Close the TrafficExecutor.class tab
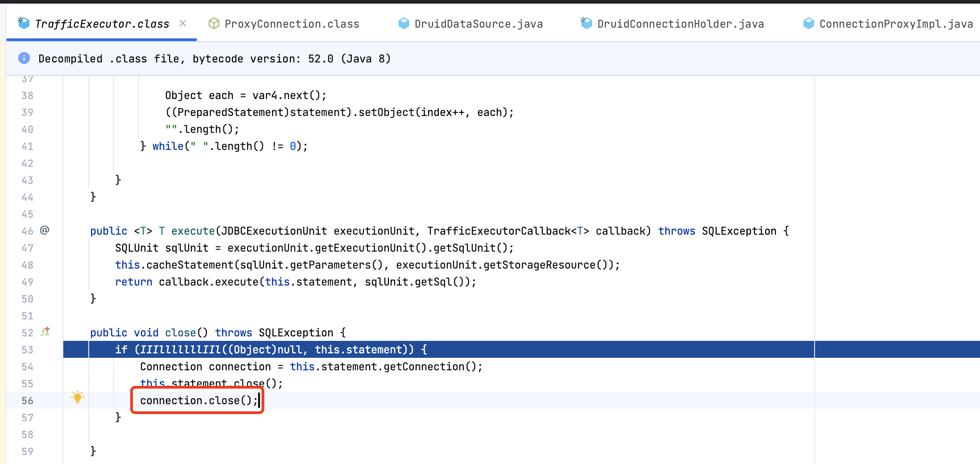980x464 pixels. pyautogui.click(x=183, y=23)
